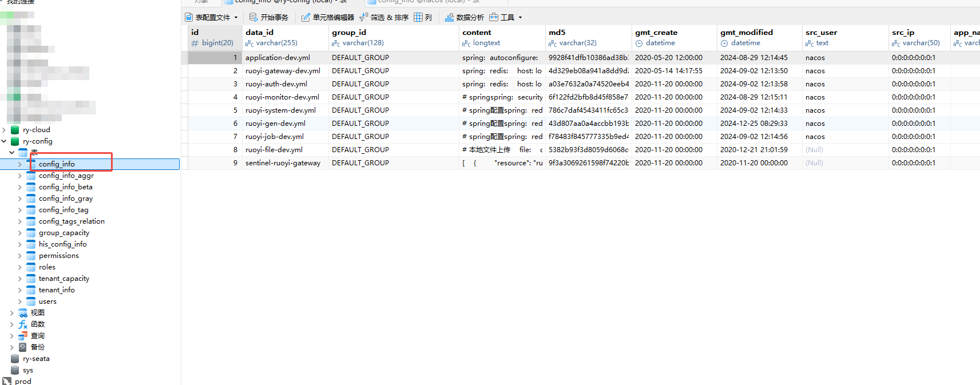Viewport: 980px width, 385px height.
Task: Click the config_tags_relation table icon
Action: tap(31, 221)
